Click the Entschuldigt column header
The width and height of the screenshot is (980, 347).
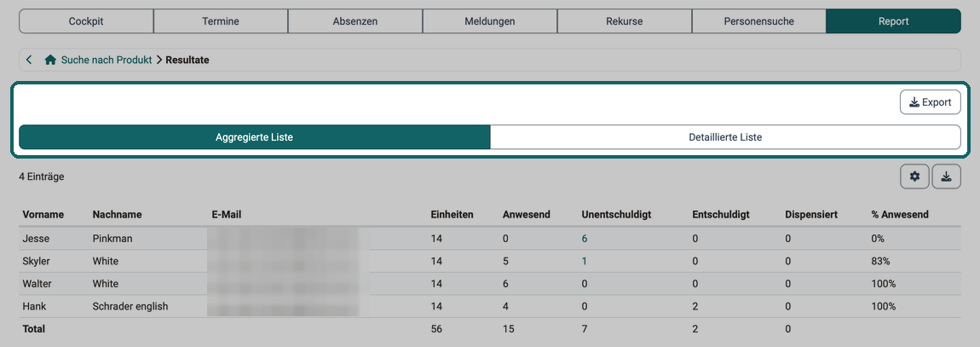(x=721, y=215)
